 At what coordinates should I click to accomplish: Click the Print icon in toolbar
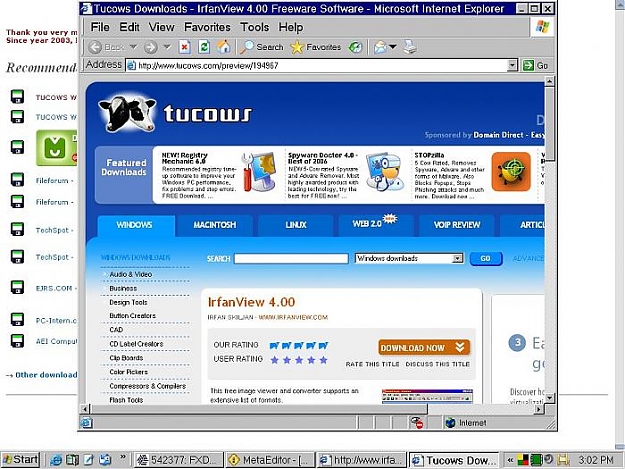pos(410,47)
